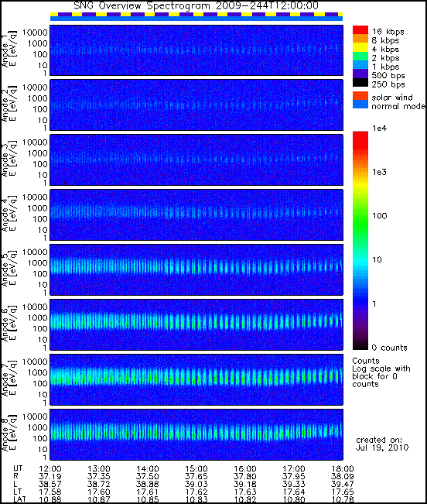Click the created on date text

(381, 444)
